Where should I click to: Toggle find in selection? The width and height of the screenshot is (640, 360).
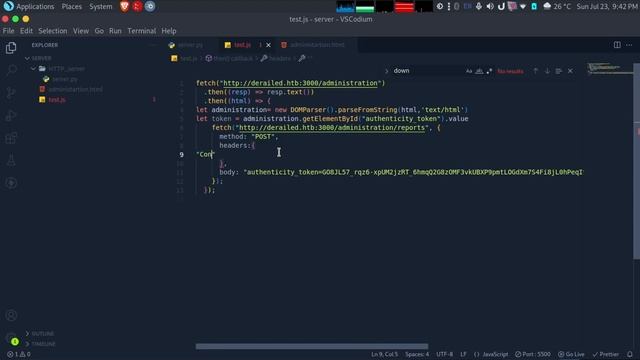point(559,71)
